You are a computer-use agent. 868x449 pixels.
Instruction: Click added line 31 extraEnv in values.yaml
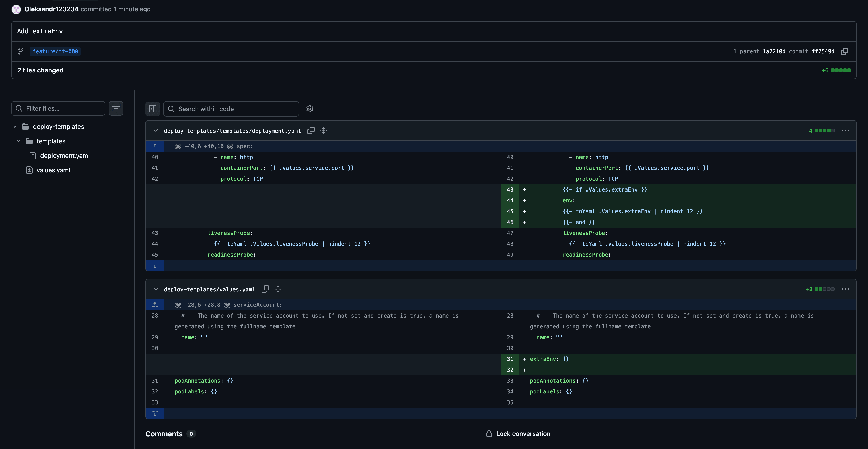tap(510, 359)
